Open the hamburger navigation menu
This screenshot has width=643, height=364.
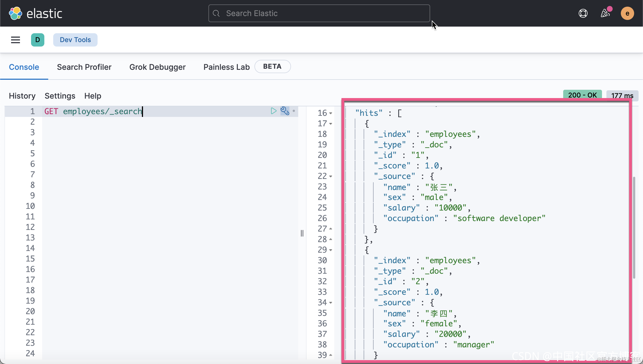point(16,40)
